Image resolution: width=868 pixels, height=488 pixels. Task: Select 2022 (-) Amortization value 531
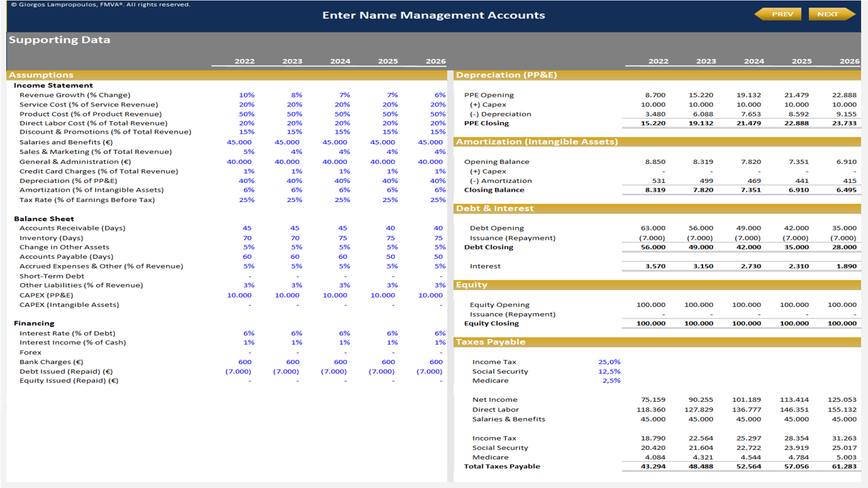[x=658, y=181]
